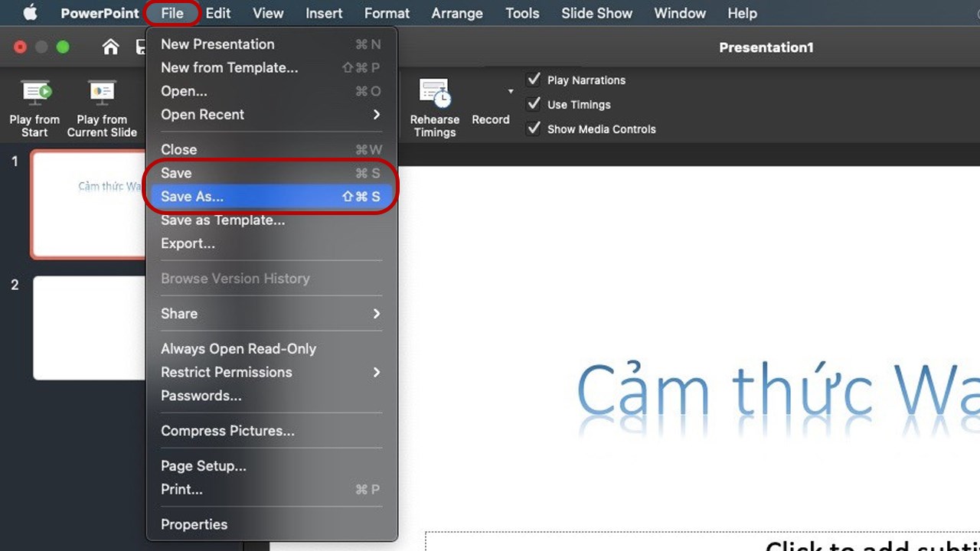980x551 pixels.
Task: Click Play from Start icon
Action: [x=36, y=93]
